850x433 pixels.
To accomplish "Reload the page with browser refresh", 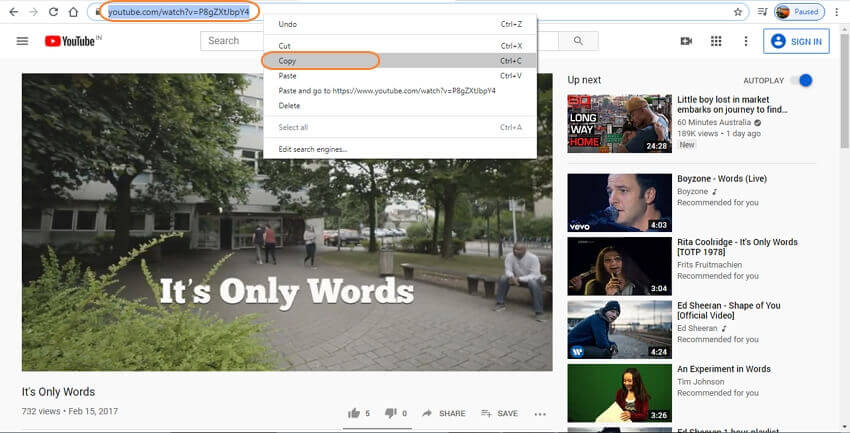I will tap(53, 12).
